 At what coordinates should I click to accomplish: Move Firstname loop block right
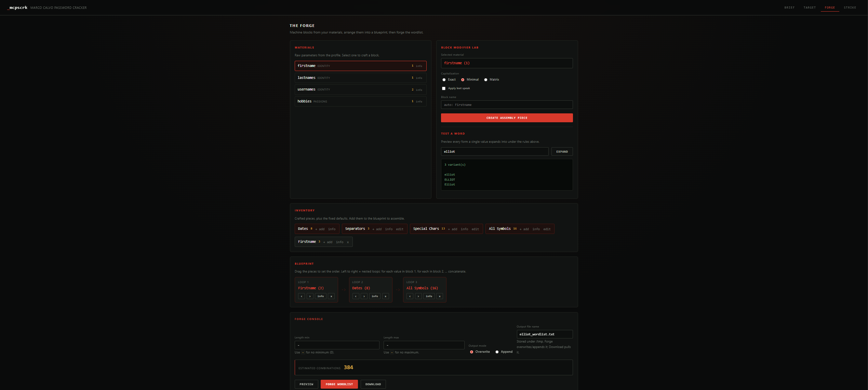pos(310,296)
